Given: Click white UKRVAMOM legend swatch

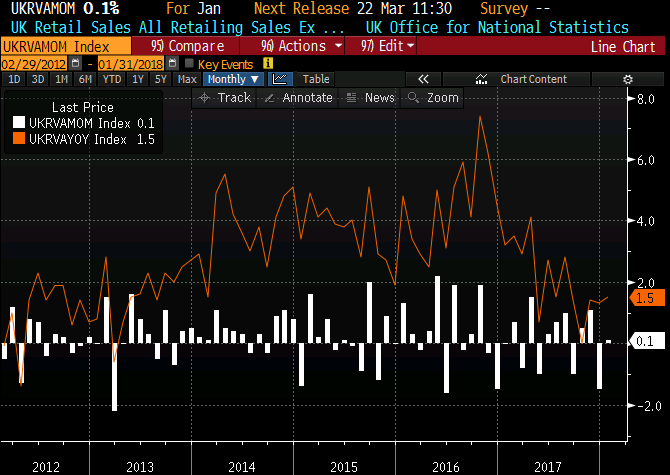Looking at the screenshot, I should coord(19,123).
